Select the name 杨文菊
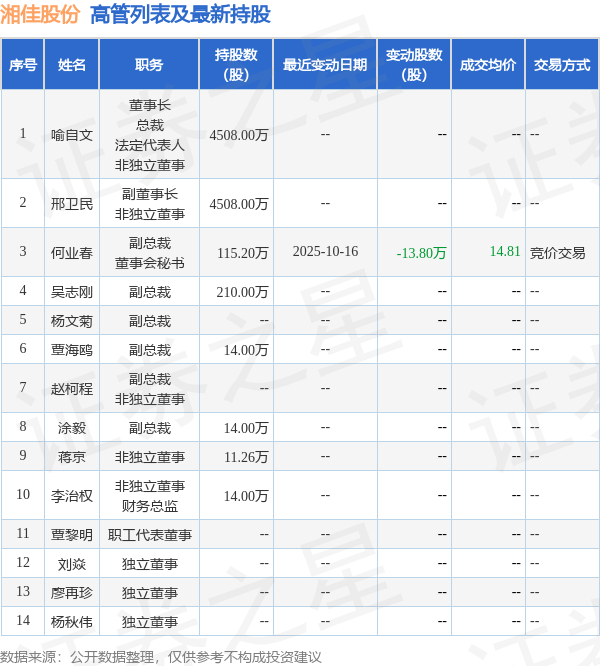 (x=72, y=321)
